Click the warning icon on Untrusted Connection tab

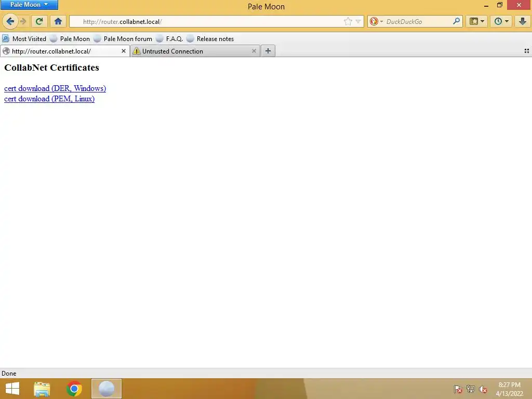[137, 51]
